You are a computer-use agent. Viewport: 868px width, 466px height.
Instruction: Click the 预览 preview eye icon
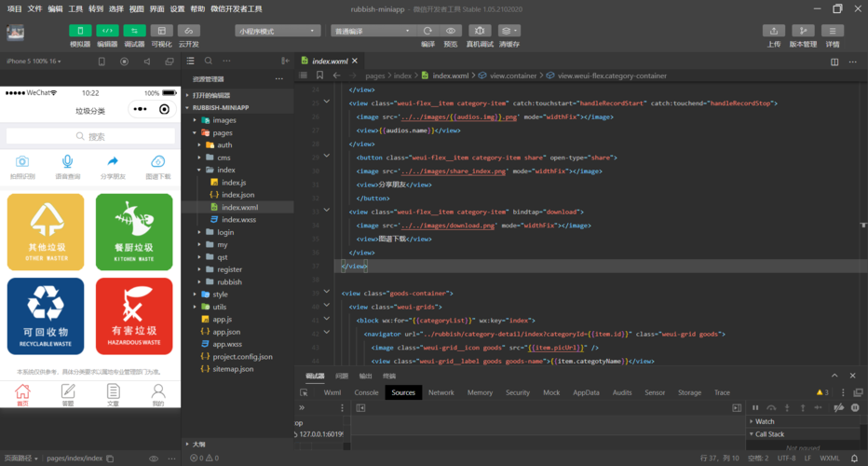point(451,31)
